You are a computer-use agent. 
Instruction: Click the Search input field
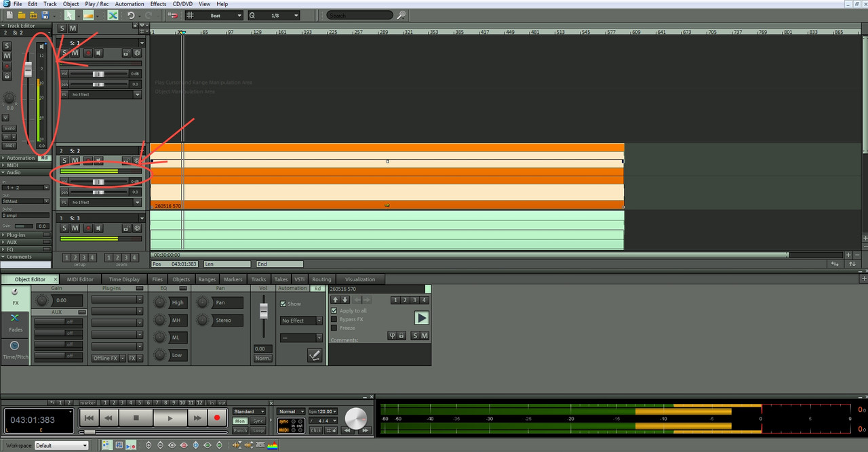(360, 15)
